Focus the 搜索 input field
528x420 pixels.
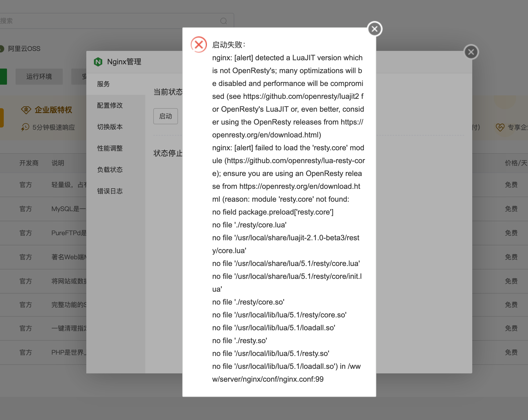[x=117, y=21]
